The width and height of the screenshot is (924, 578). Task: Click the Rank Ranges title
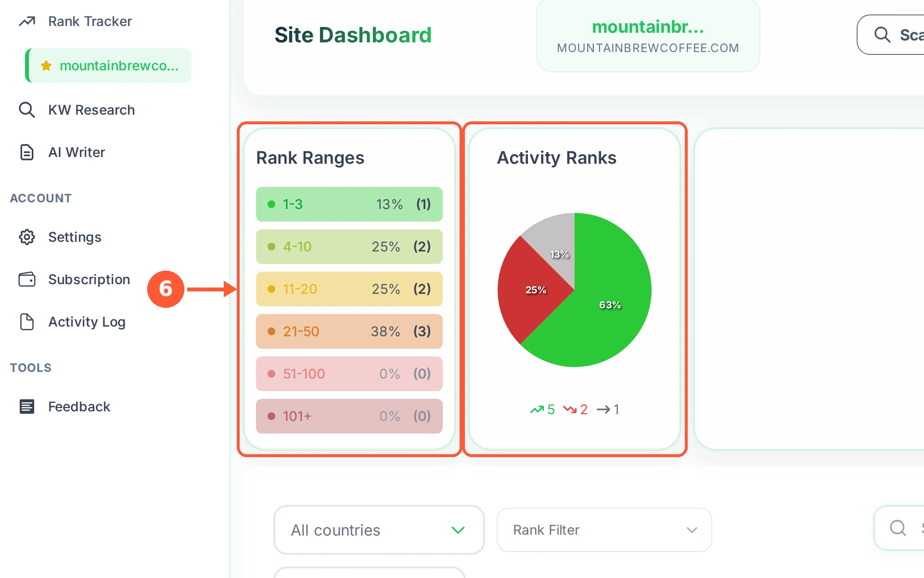(x=310, y=158)
